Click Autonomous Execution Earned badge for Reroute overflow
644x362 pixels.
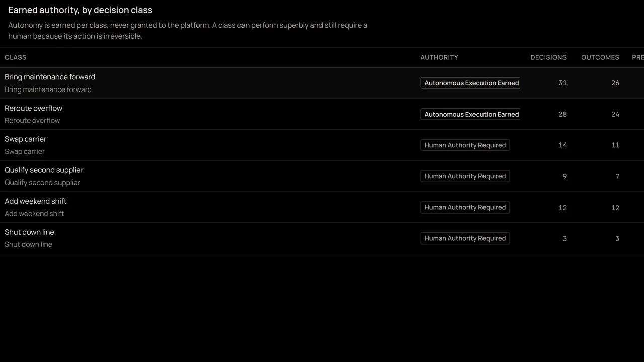click(x=470, y=114)
